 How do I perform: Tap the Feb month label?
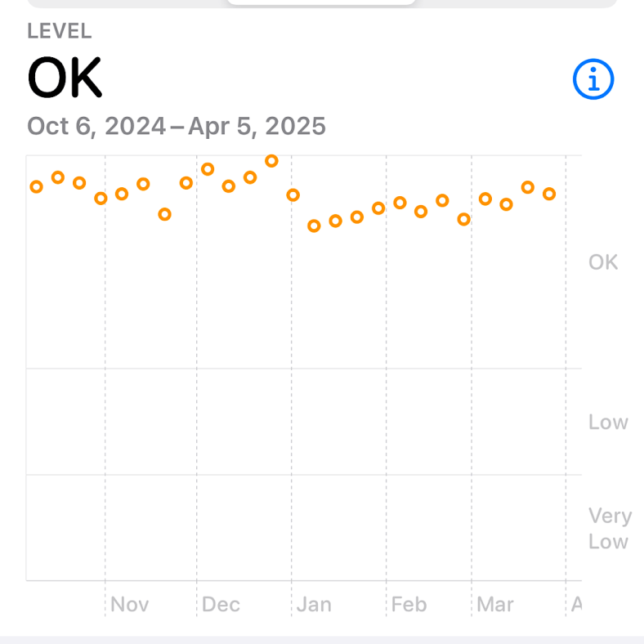pyautogui.click(x=409, y=605)
